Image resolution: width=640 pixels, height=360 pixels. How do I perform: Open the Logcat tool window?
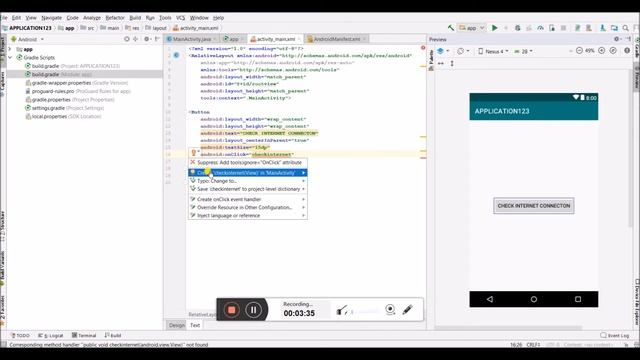tap(51, 336)
